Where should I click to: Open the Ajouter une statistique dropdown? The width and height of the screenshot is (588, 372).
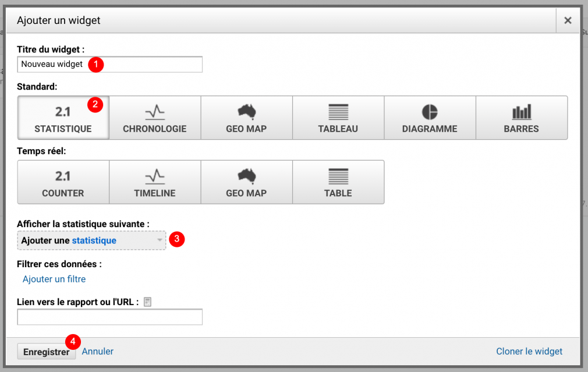(x=91, y=240)
